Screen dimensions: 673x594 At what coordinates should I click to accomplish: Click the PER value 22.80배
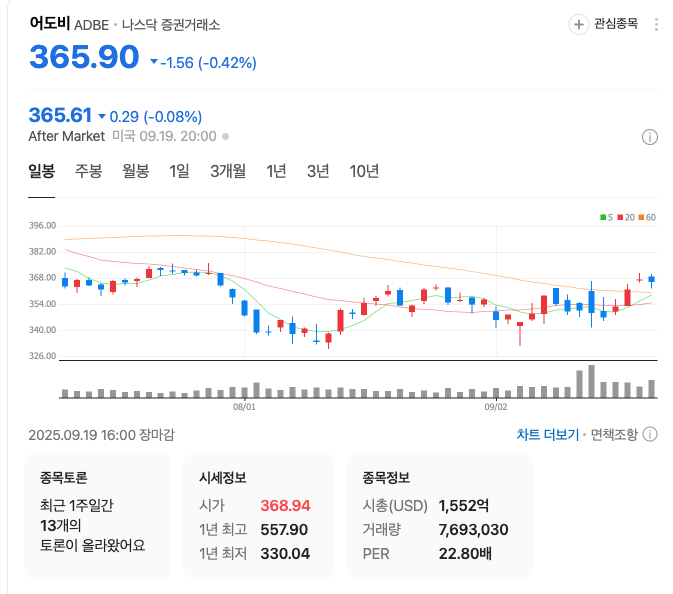click(465, 554)
